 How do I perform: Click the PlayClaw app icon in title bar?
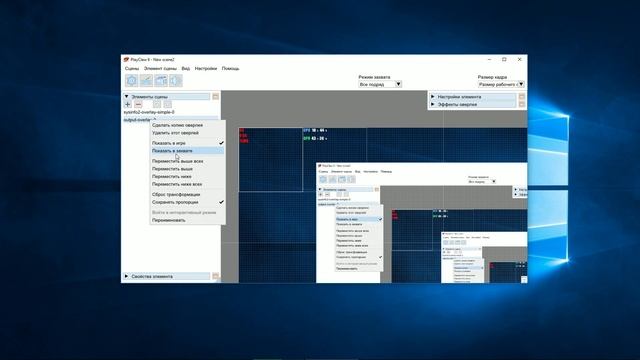coord(127,60)
